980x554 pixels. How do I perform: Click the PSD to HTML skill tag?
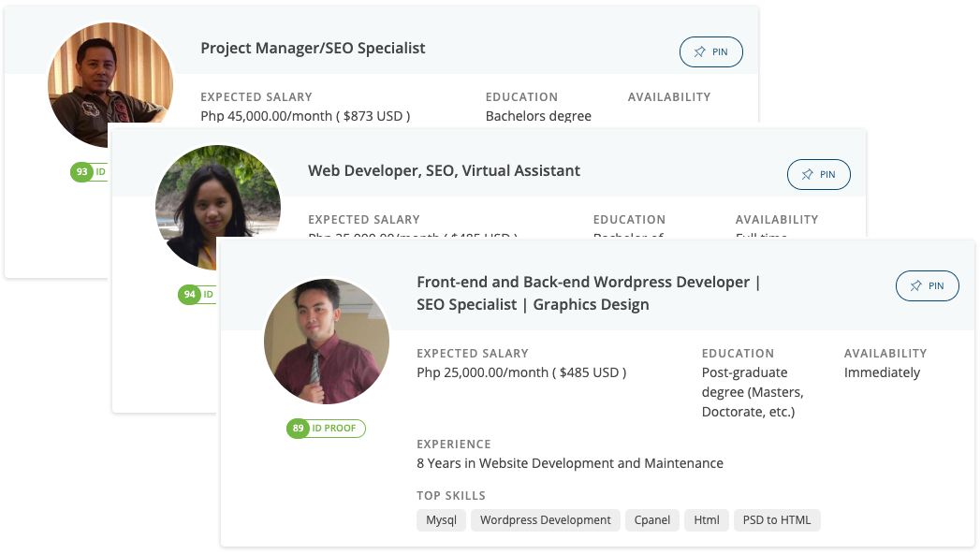(777, 520)
